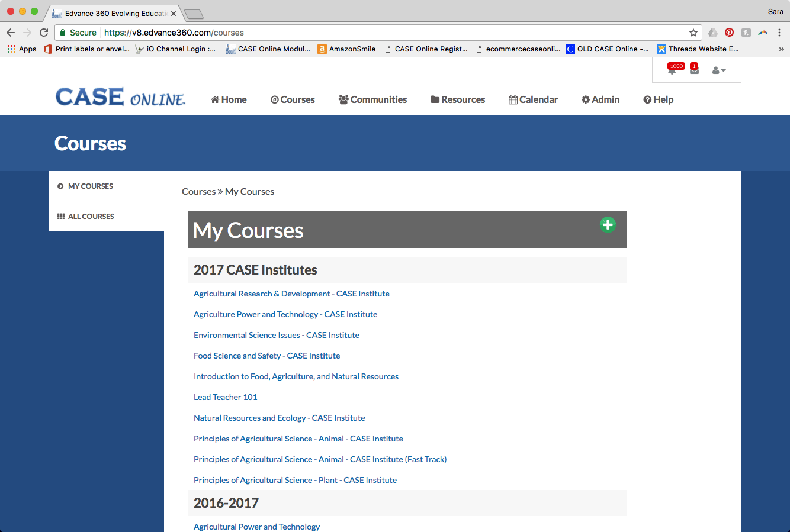The width and height of the screenshot is (790, 532).
Task: Select ALL COURSES in the sidebar
Action: (x=91, y=216)
